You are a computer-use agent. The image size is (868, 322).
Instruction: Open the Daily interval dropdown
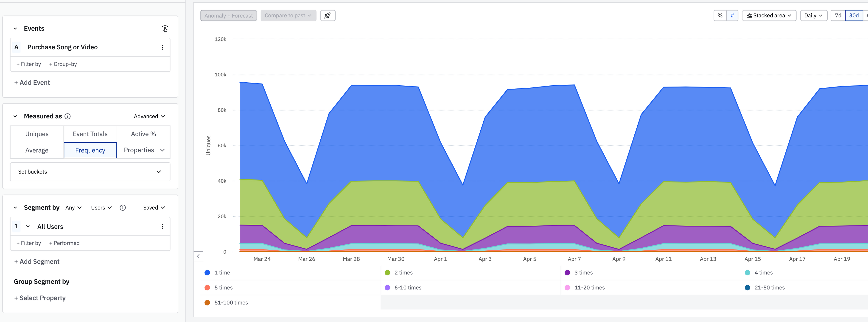tap(813, 16)
